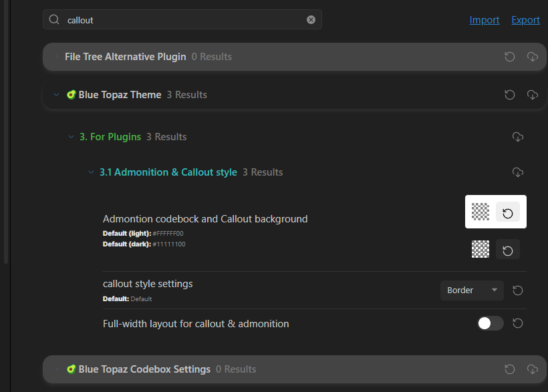Toggle Full-width layout for callout & admonition
548x392 pixels.
tap(491, 324)
